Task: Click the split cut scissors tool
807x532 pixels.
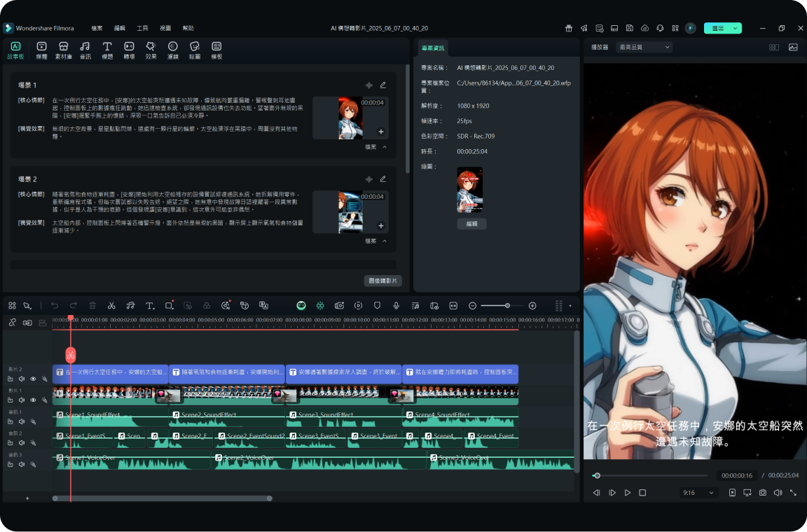Action: (111, 306)
